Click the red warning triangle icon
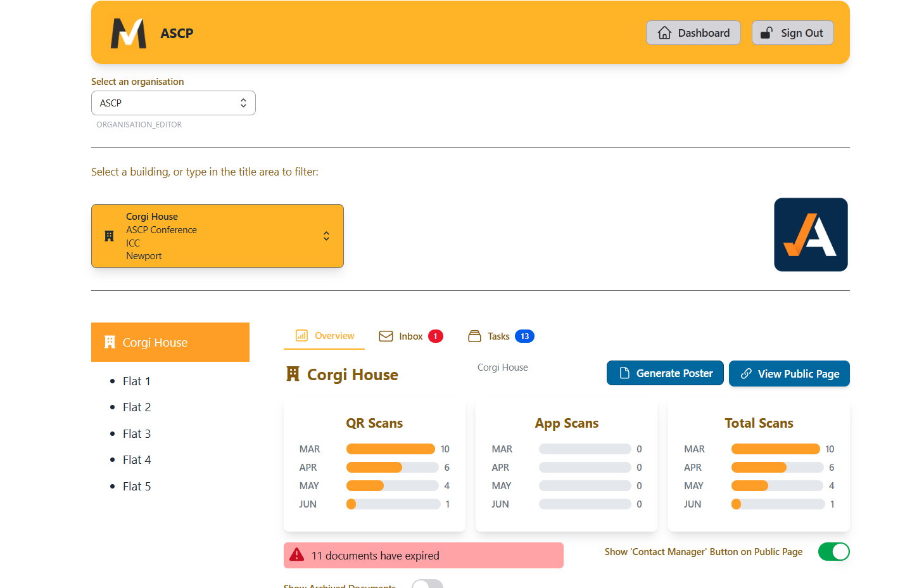The width and height of the screenshot is (924, 588). [x=296, y=555]
